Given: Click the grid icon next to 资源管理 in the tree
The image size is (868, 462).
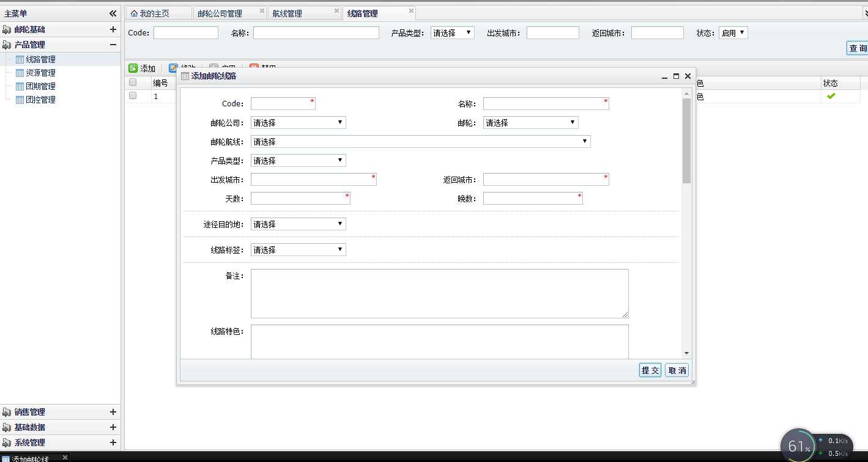Looking at the screenshot, I should coord(20,73).
